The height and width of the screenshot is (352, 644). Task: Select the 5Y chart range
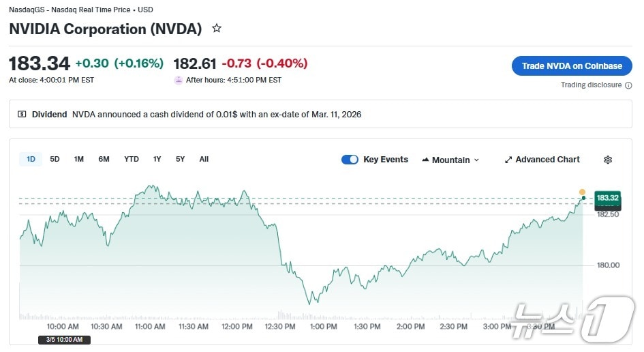coord(180,159)
